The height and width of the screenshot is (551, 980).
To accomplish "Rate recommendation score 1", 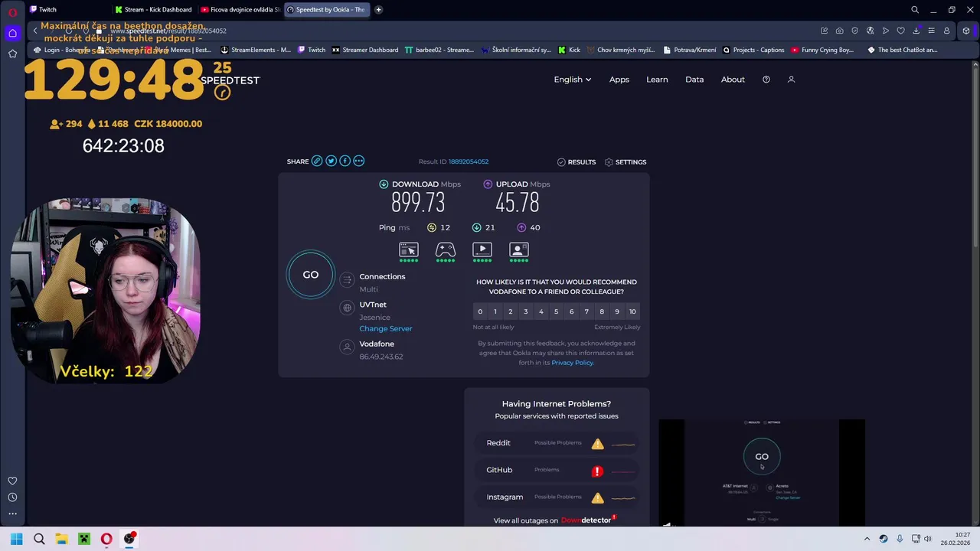I will pyautogui.click(x=495, y=311).
